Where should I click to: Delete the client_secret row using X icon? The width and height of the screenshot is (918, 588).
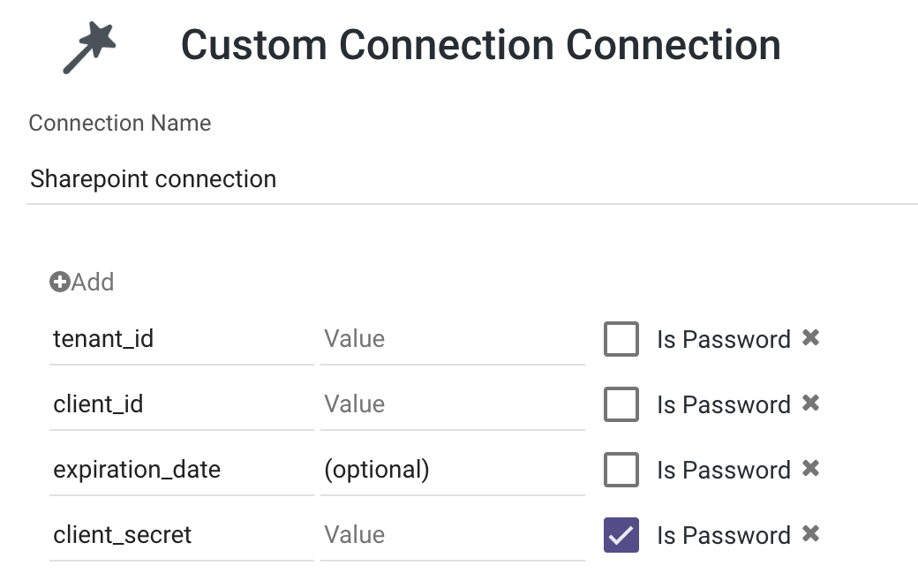tap(811, 534)
